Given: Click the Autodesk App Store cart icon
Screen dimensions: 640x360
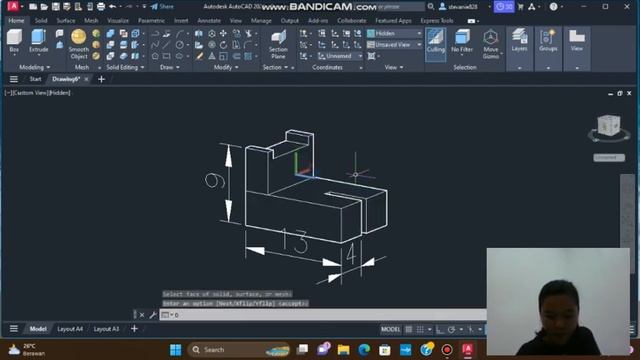Looking at the screenshot, I should tap(520, 7).
